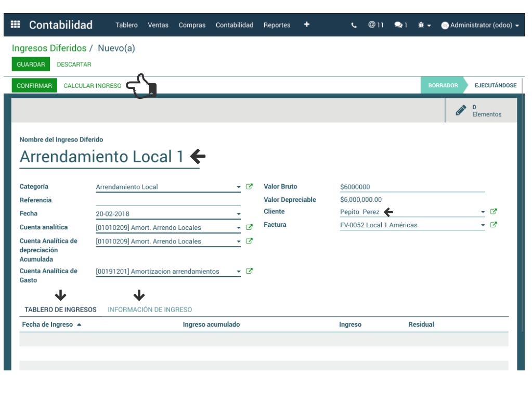The height and width of the screenshot is (399, 532).
Task: Open external link for Categoría field
Action: point(249,187)
